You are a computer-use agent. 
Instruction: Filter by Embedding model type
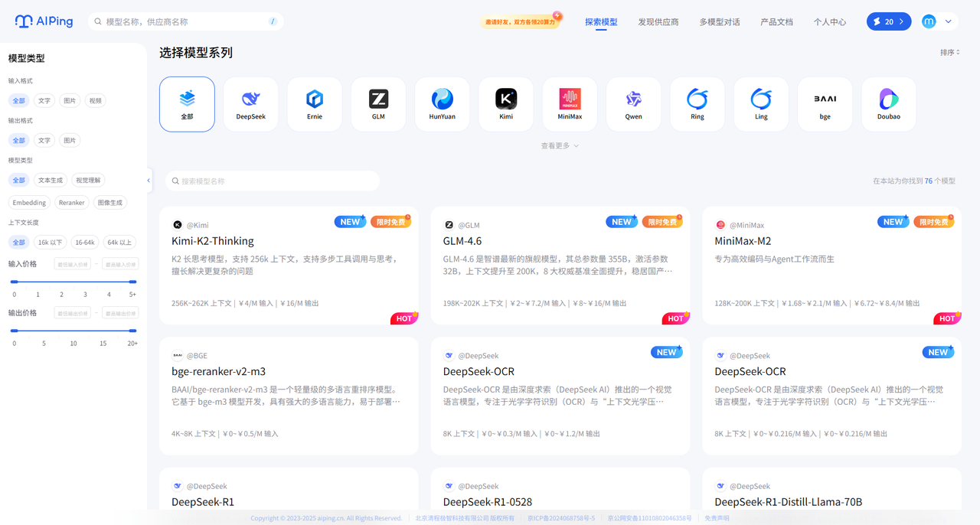tap(30, 203)
